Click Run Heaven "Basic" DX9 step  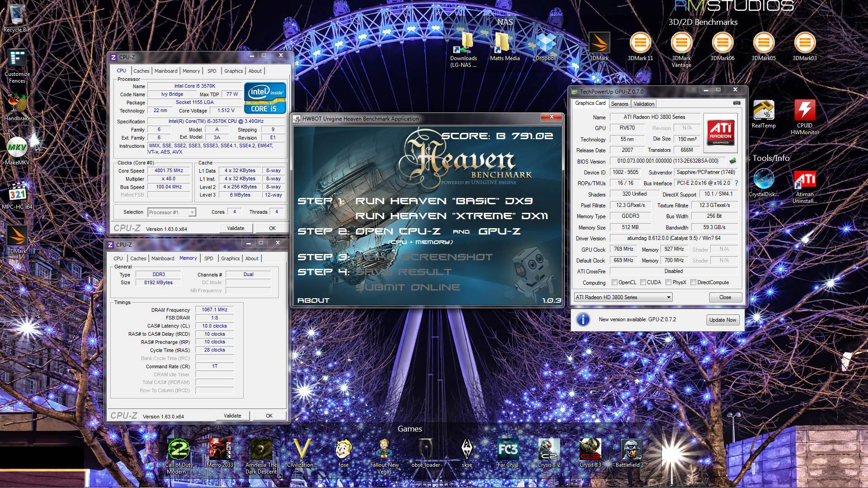click(444, 201)
